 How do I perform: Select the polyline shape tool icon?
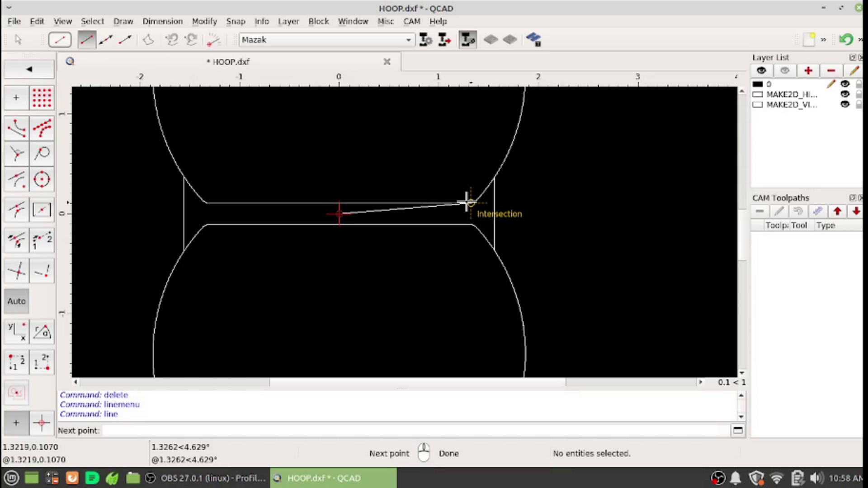pos(148,40)
